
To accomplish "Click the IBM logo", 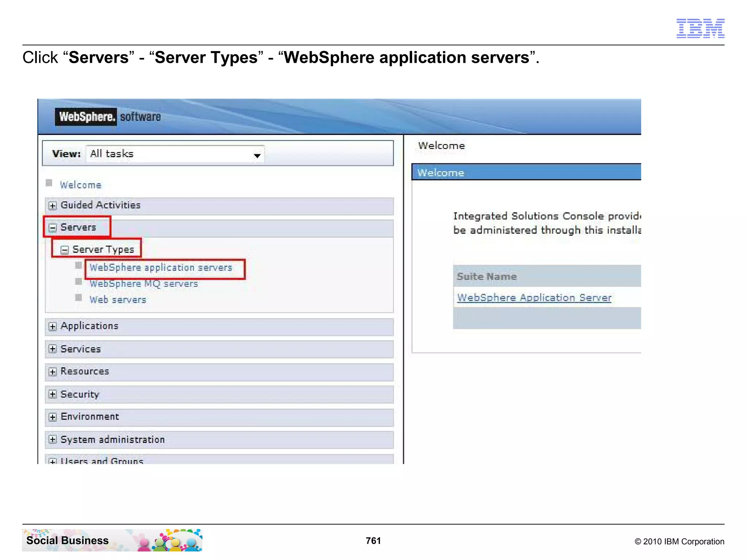I will (700, 28).
